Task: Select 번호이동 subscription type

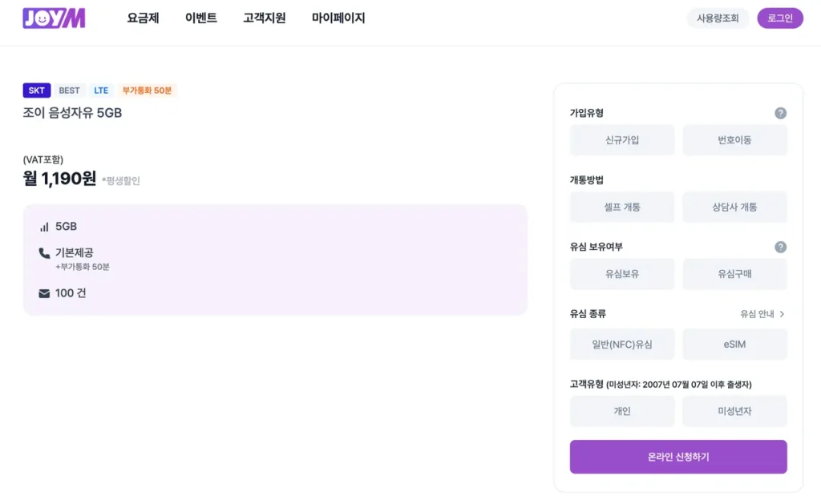Action: [734, 139]
